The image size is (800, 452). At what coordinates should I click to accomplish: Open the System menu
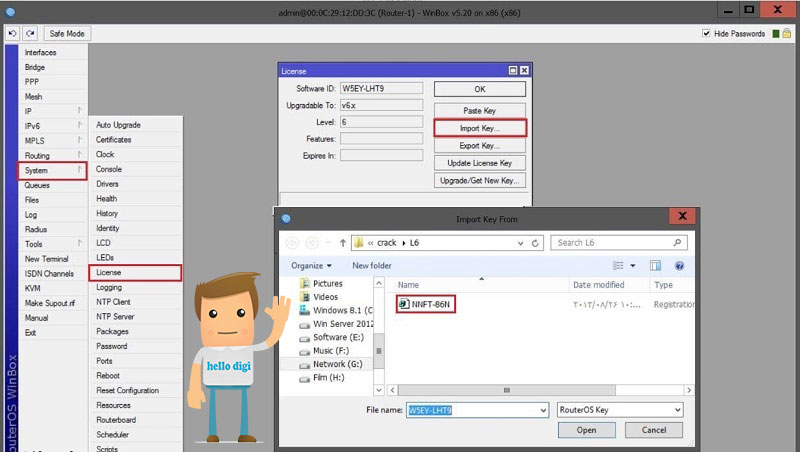52,170
